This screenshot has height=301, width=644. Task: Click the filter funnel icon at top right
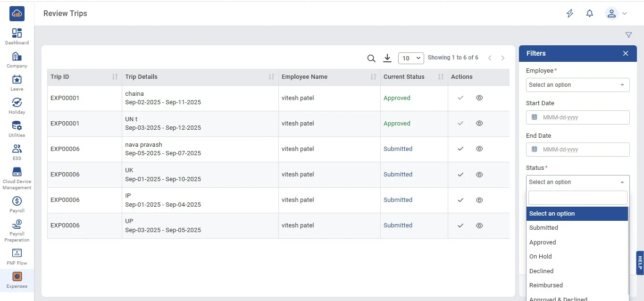click(x=628, y=35)
